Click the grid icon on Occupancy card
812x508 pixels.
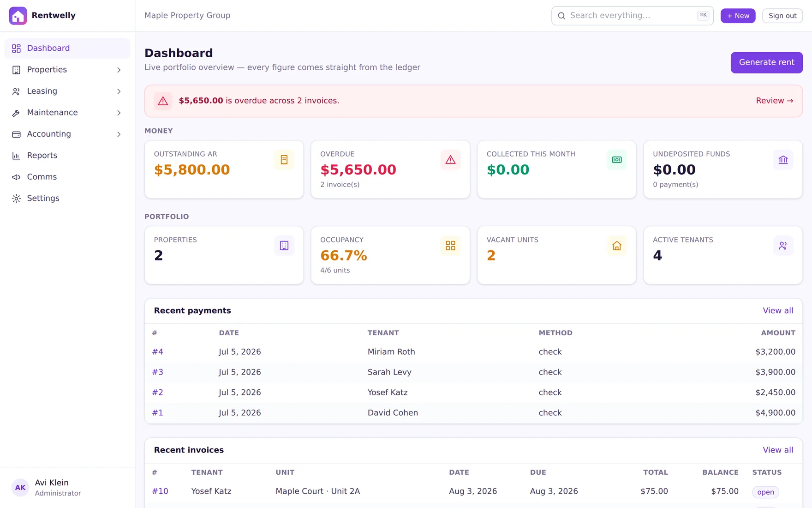tap(450, 246)
